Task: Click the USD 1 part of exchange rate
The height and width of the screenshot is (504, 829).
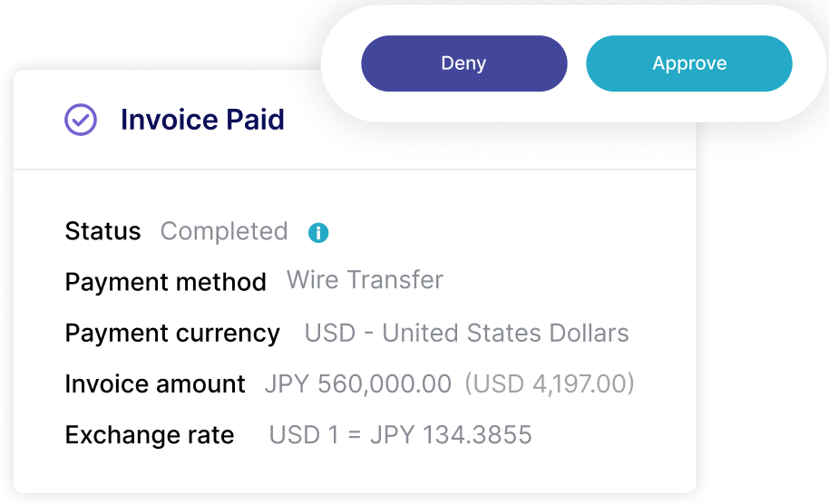Action: point(304,435)
